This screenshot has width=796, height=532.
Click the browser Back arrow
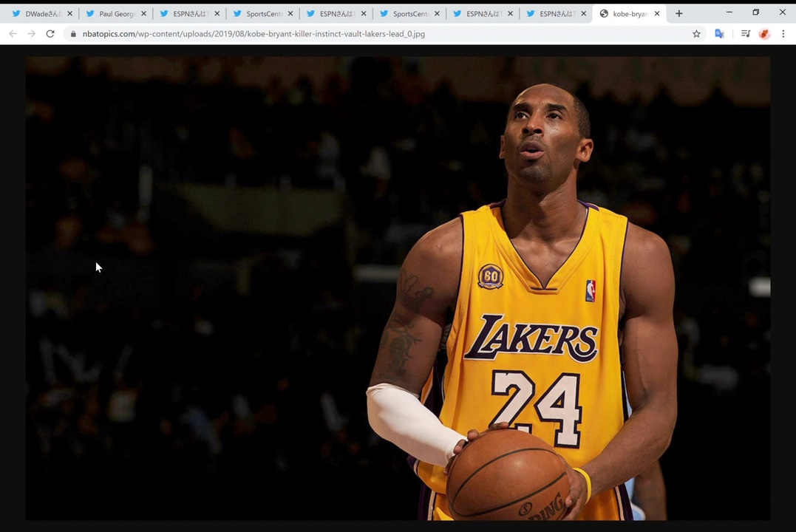(x=13, y=34)
